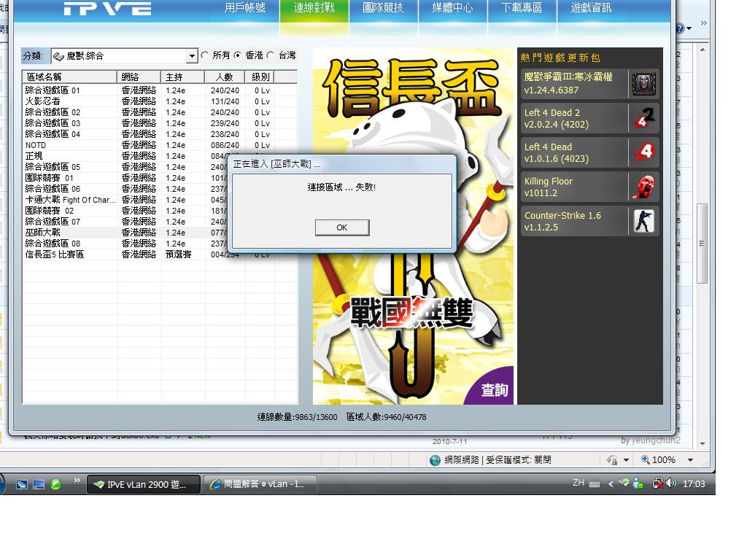Click OK in the connection failed dialog
This screenshot has width=747, height=560.
(x=342, y=227)
